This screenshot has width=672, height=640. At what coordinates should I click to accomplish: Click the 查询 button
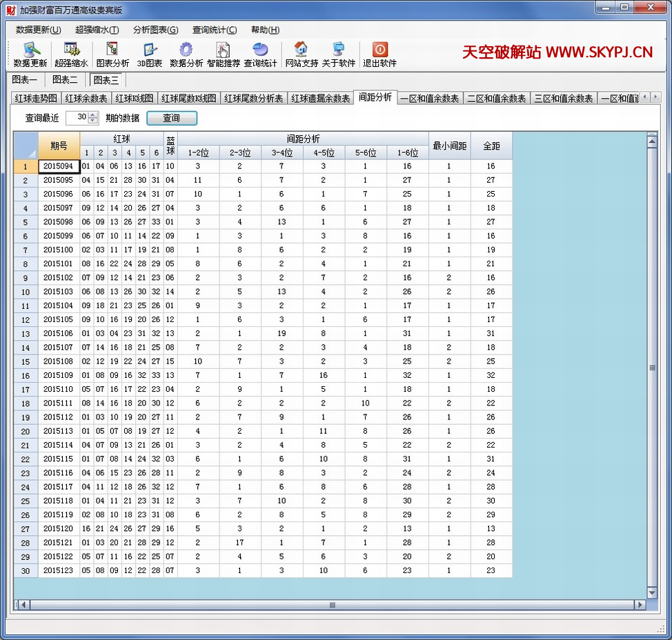point(172,118)
